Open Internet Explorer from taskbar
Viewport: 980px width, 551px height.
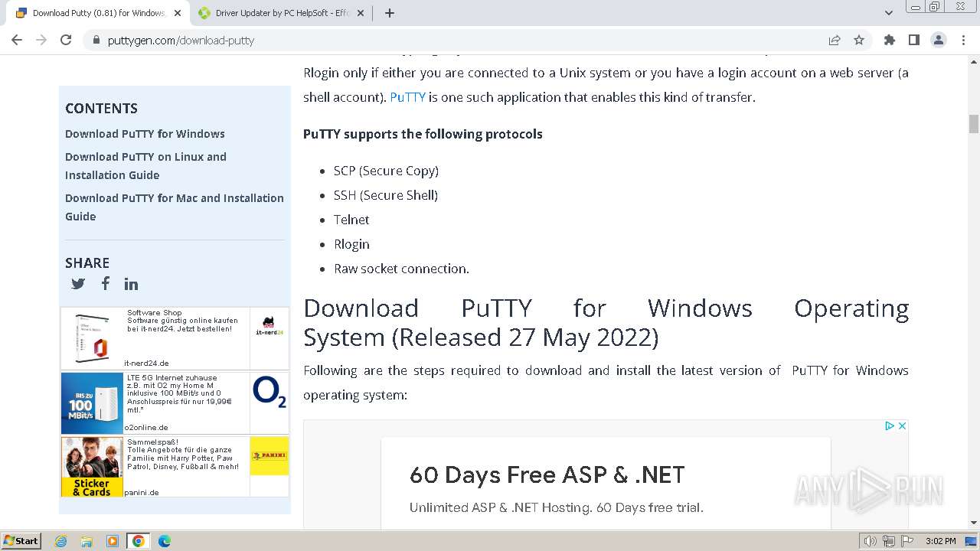click(61, 541)
